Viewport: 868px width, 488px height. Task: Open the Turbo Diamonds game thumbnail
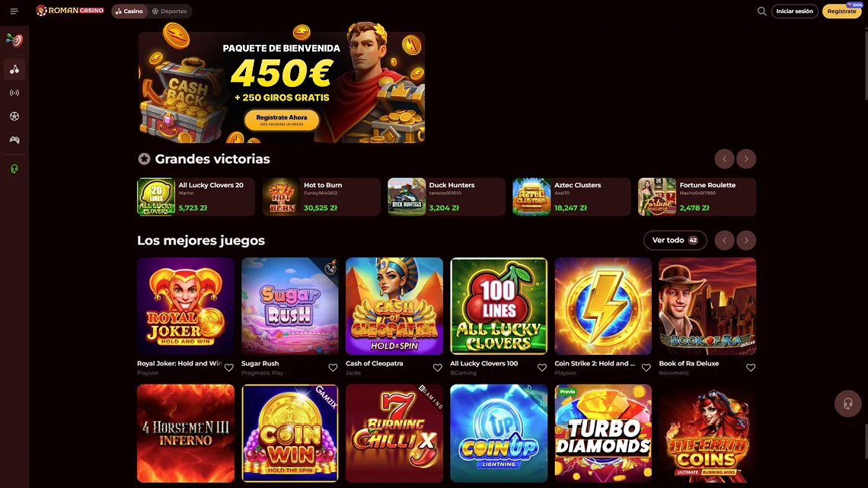click(x=603, y=433)
